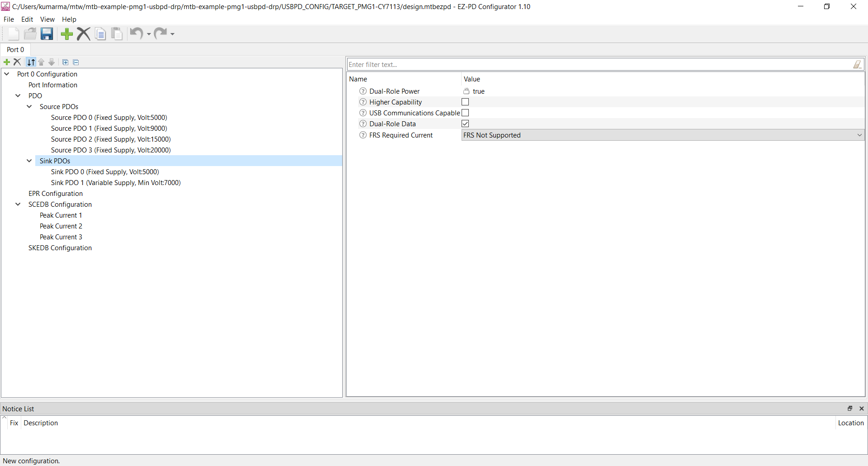The image size is (868, 466).
Task: Click the Value column header
Action: (x=663, y=79)
